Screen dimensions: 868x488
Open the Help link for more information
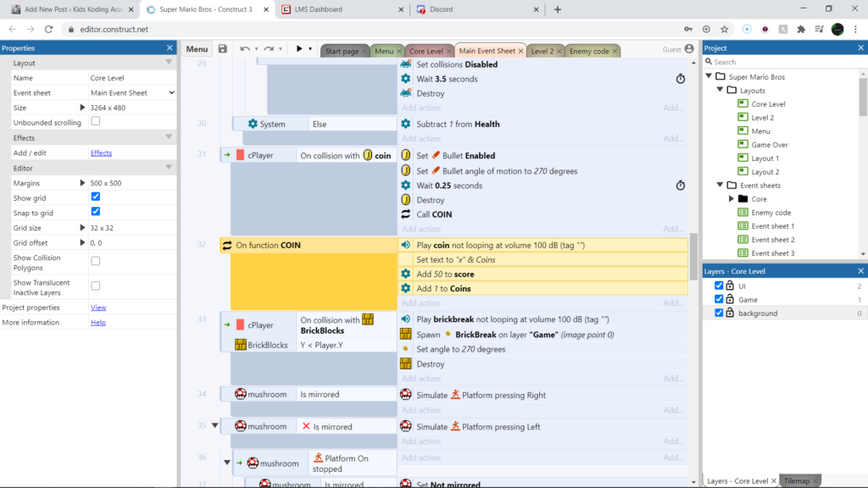point(98,322)
